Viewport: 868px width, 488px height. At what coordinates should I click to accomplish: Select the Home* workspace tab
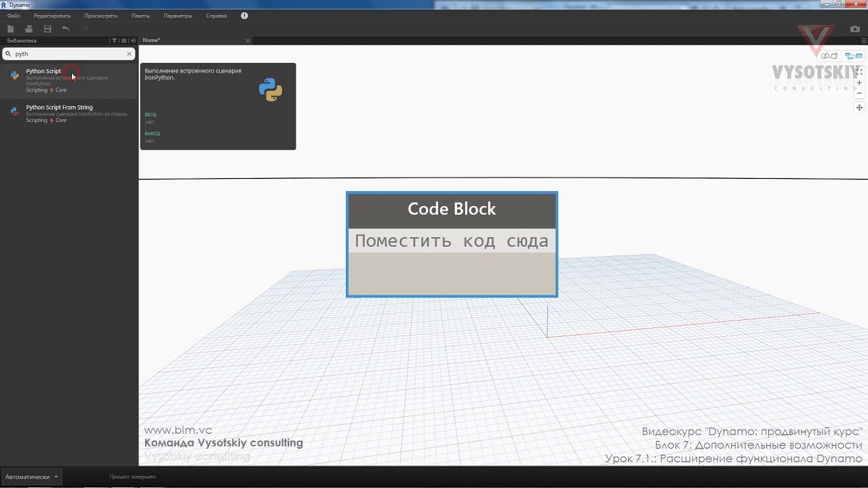(196, 41)
